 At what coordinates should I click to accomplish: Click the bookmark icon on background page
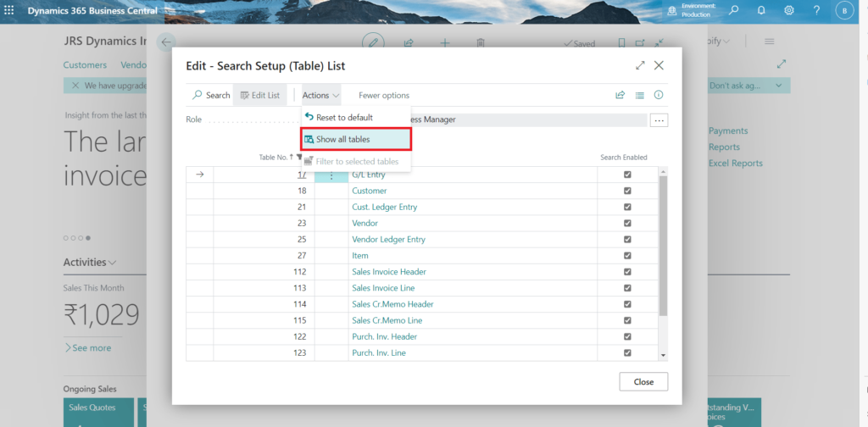(621, 43)
